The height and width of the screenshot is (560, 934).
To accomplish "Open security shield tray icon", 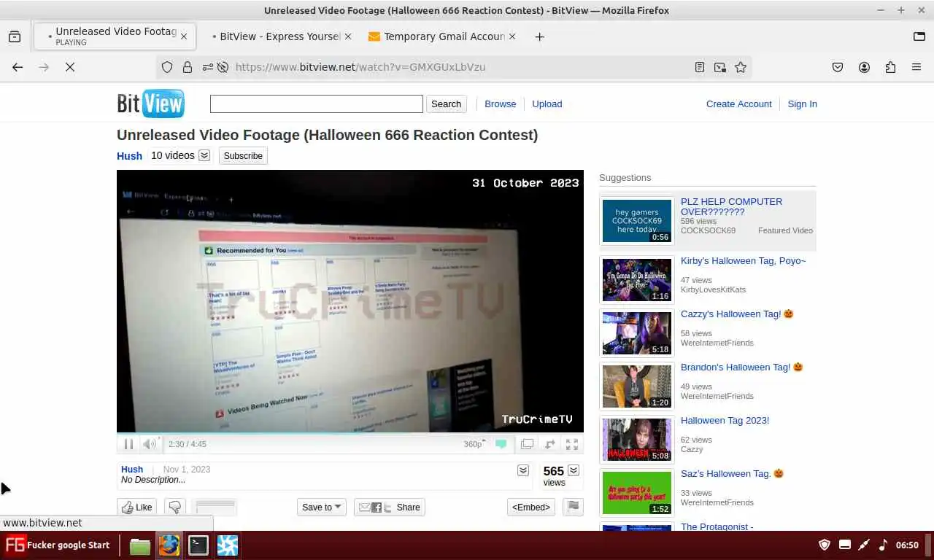I will pos(825,545).
